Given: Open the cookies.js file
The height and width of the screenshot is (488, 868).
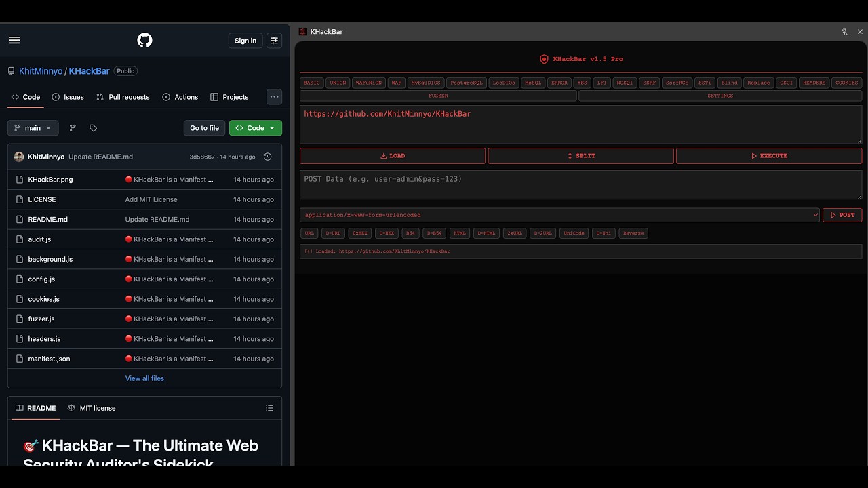Looking at the screenshot, I should pyautogui.click(x=43, y=299).
